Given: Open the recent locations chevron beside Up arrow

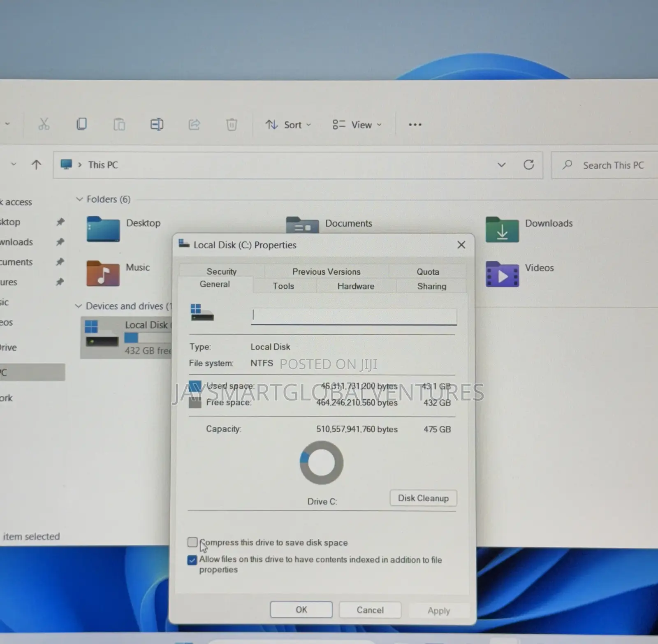Looking at the screenshot, I should 14,164.
